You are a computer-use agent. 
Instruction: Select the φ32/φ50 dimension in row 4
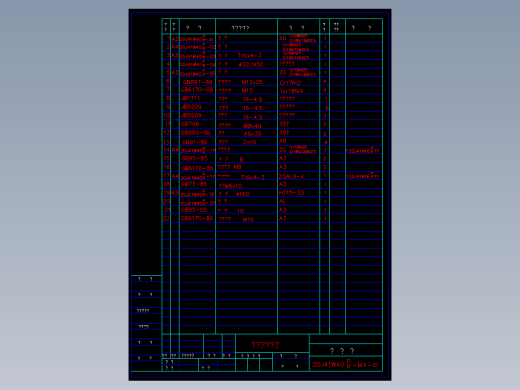point(251,65)
